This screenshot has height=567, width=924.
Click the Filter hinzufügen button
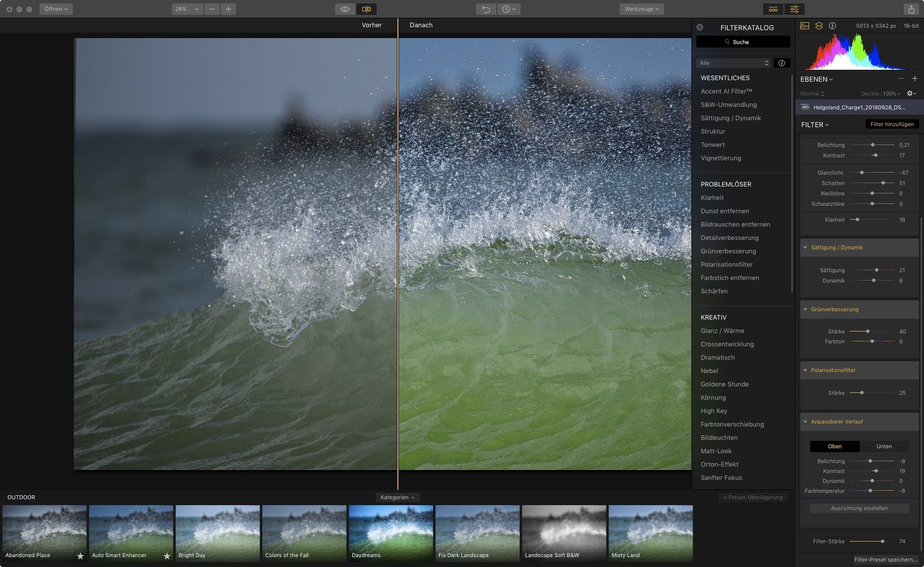coord(892,124)
